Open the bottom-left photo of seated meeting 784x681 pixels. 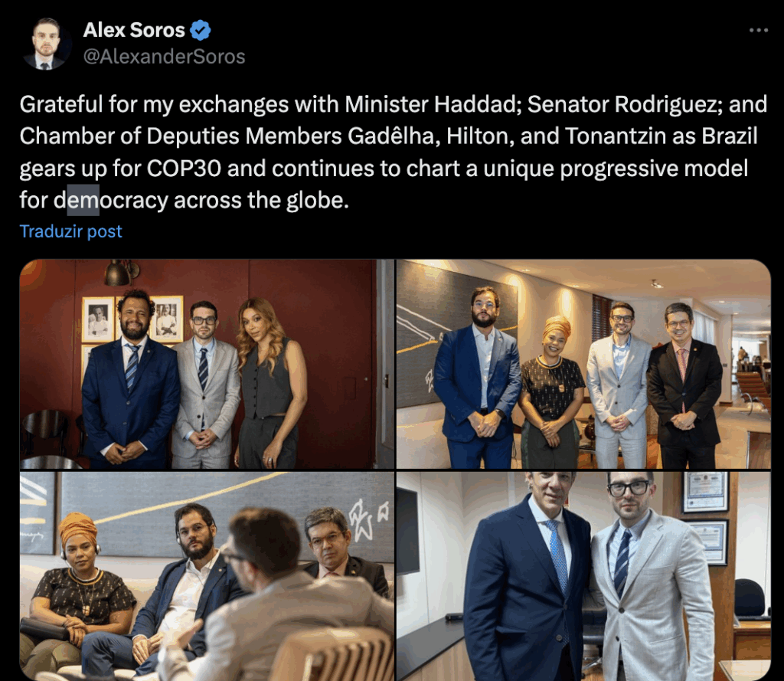pos(207,576)
